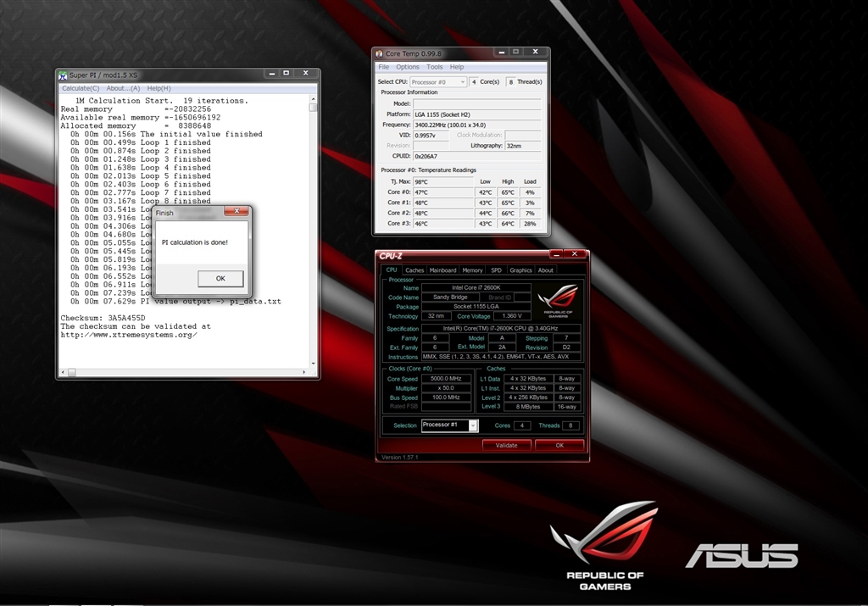
Task: Open the File menu in Core Temp
Action: pos(384,67)
